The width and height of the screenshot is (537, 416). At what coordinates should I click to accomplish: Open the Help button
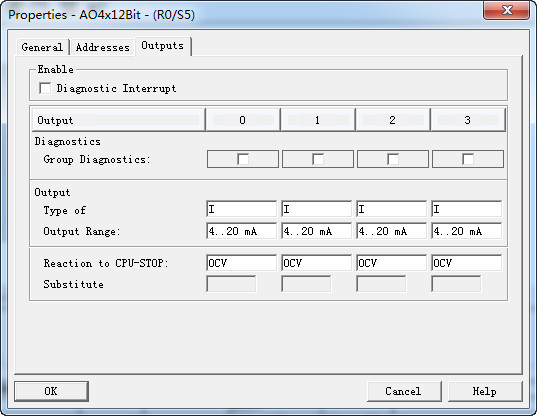coord(485,391)
